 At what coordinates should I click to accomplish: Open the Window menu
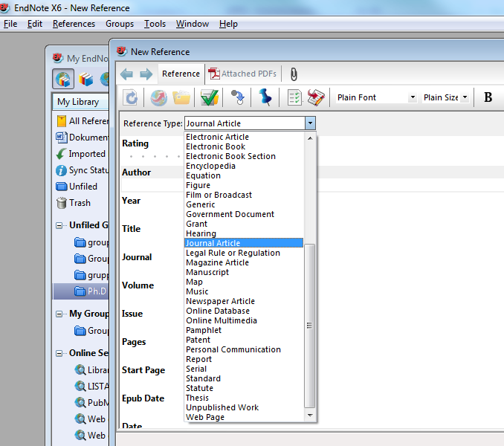193,24
